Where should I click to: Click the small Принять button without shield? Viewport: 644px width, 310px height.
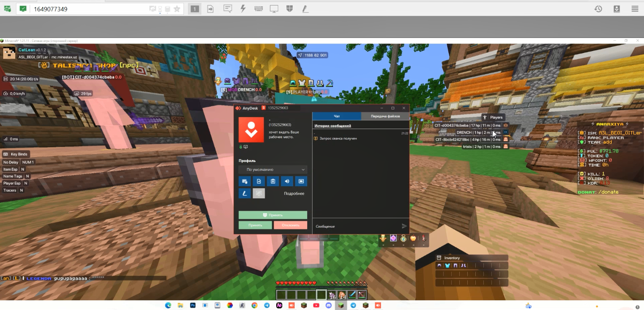(x=255, y=225)
